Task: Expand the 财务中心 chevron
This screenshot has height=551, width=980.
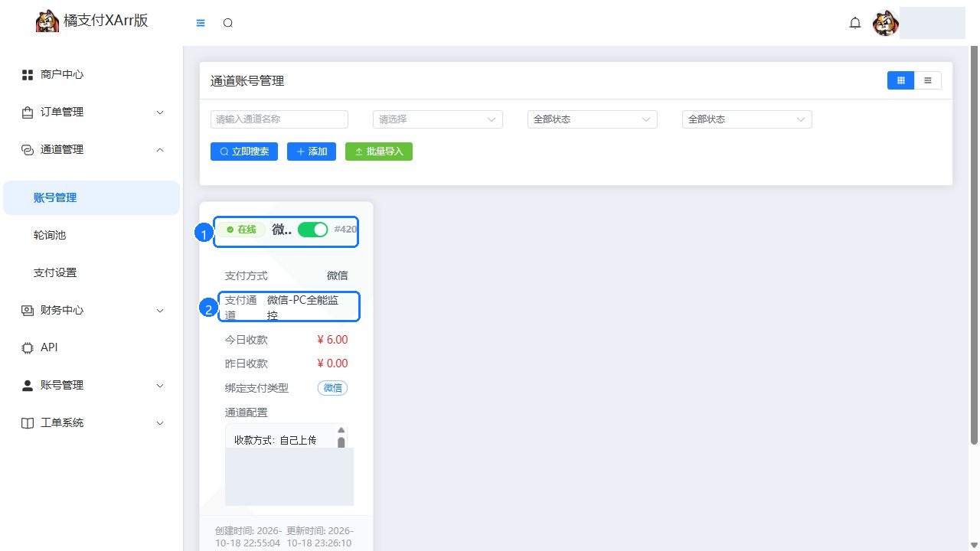Action: tap(160, 311)
